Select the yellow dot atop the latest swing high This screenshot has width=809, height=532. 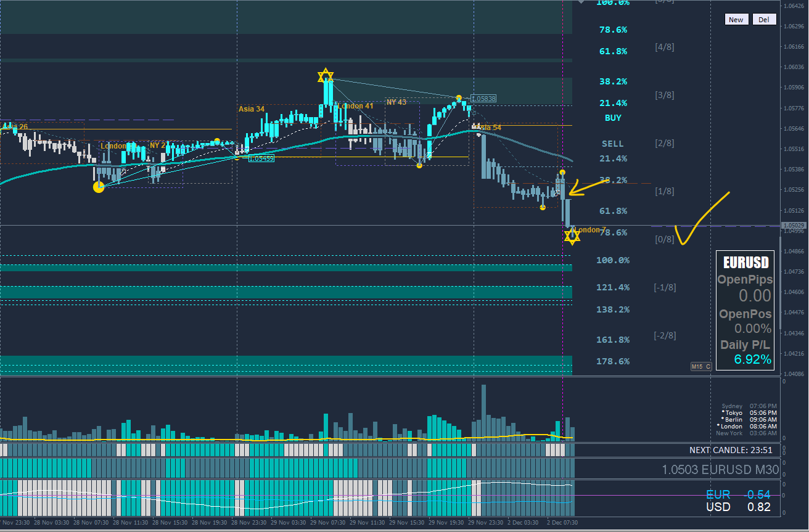click(562, 173)
